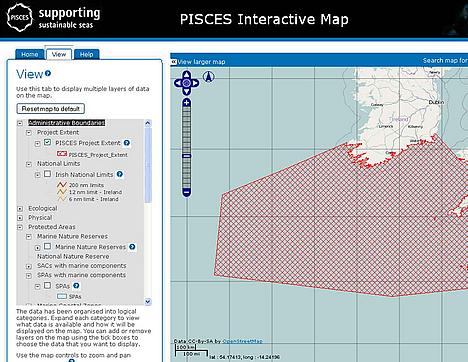
Task: Collapse the Marine Nature Reserves group
Action: pyautogui.click(x=29, y=237)
